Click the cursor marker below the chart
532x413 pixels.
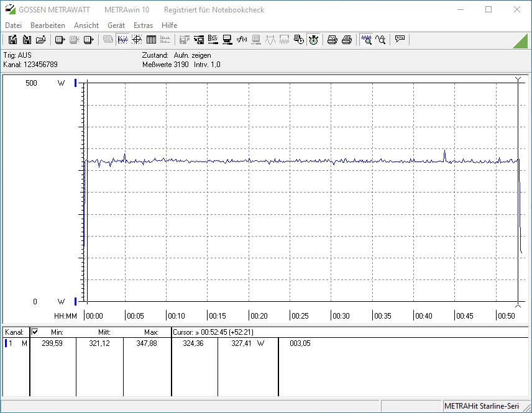(x=518, y=305)
